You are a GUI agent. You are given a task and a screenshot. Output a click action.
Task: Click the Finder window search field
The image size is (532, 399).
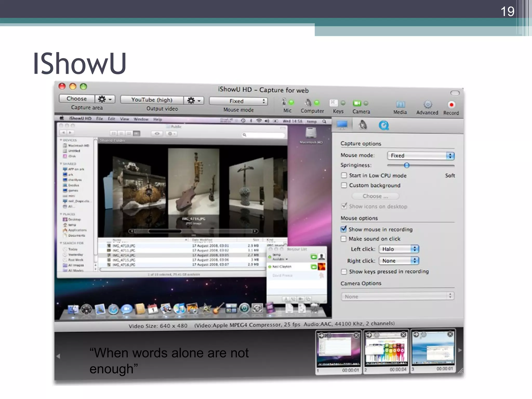[x=263, y=135]
